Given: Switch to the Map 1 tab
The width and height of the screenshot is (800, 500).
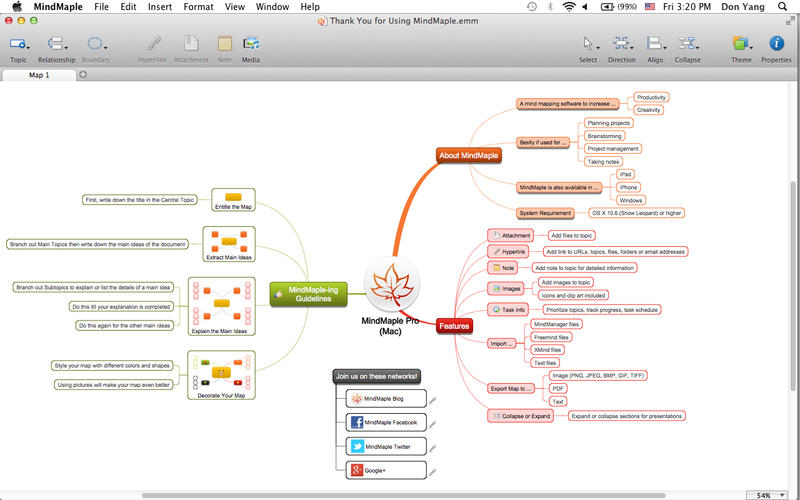Looking at the screenshot, I should [x=38, y=74].
